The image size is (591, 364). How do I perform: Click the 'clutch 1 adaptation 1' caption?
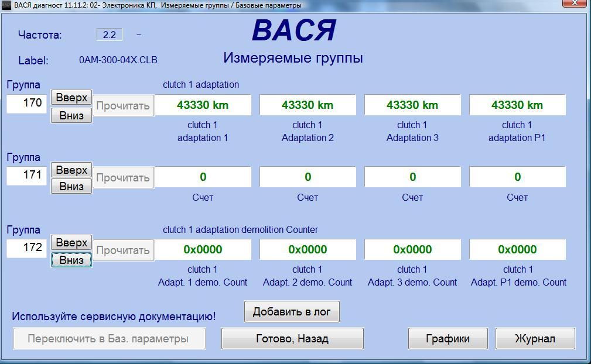click(203, 131)
